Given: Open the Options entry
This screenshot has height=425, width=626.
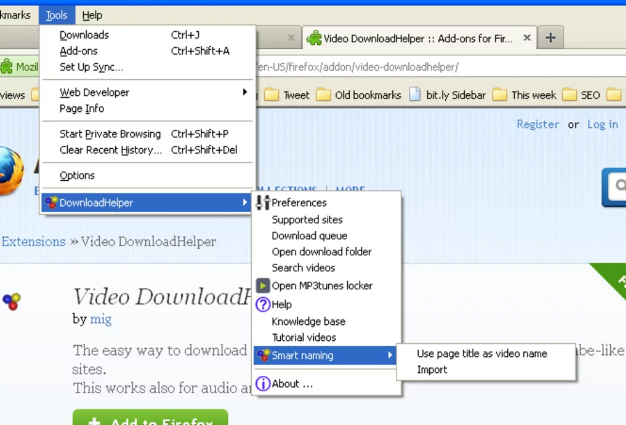Looking at the screenshot, I should 148,176.
